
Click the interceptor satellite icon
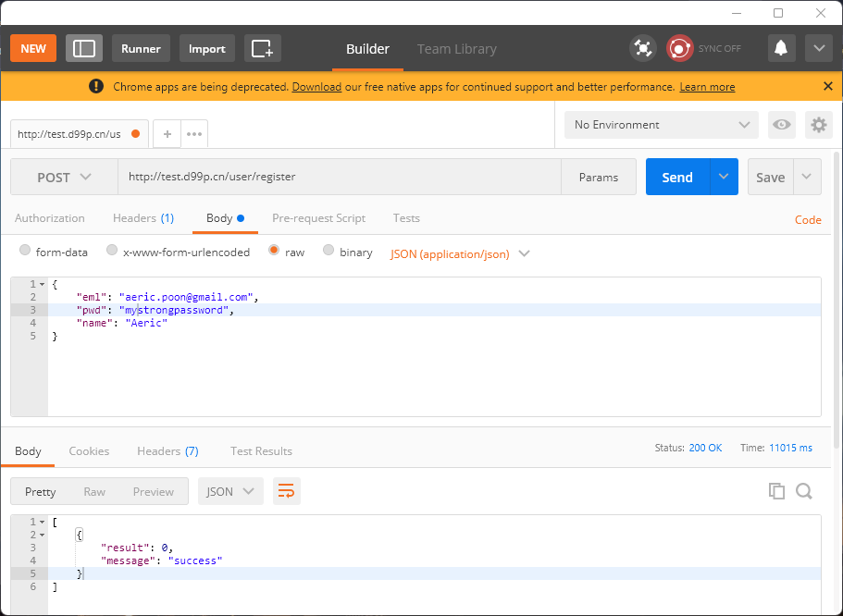642,48
